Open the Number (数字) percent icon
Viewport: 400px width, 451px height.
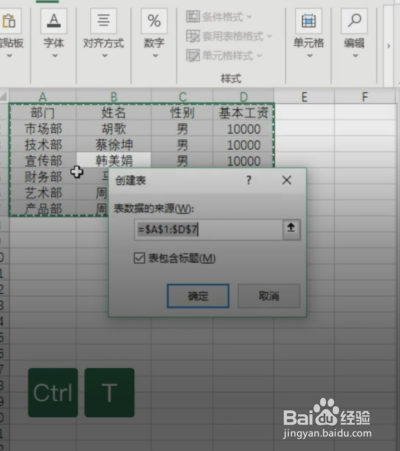154,21
